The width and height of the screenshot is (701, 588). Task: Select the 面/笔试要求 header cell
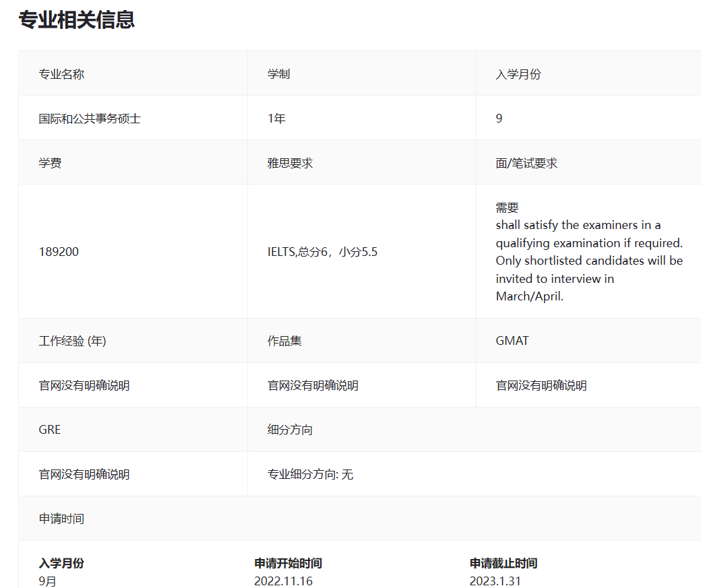pyautogui.click(x=526, y=163)
